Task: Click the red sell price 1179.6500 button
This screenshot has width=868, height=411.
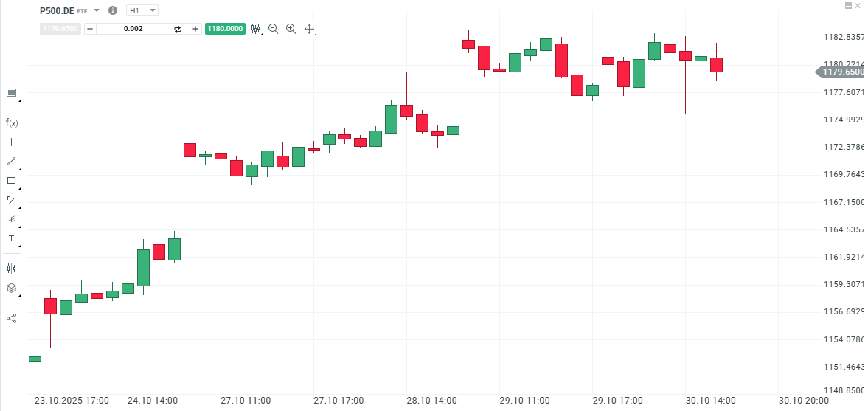Action: coord(60,29)
